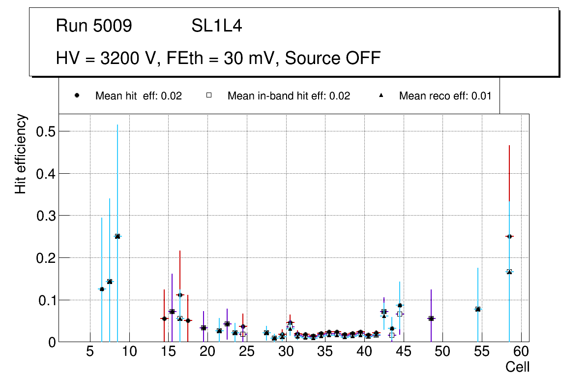The height and width of the screenshot is (380, 588).
Task: Click the open square legend marker
Action: coord(209,96)
